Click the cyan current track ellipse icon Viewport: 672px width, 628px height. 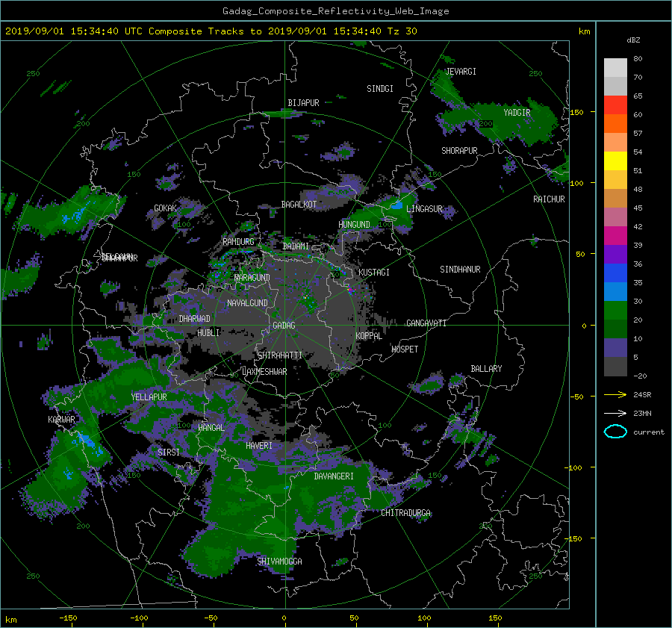pos(615,432)
